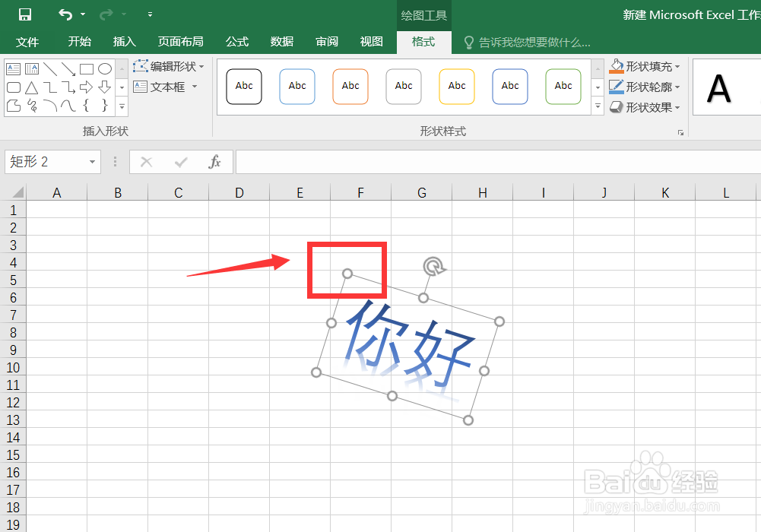
Task: Apply the orange fill color swatch
Action: pyautogui.click(x=617, y=72)
